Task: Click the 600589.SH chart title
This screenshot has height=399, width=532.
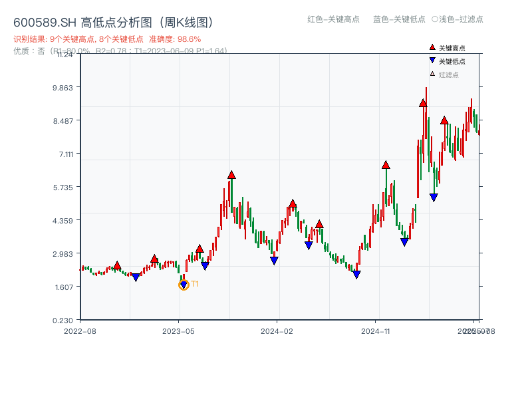Action: tap(113, 23)
